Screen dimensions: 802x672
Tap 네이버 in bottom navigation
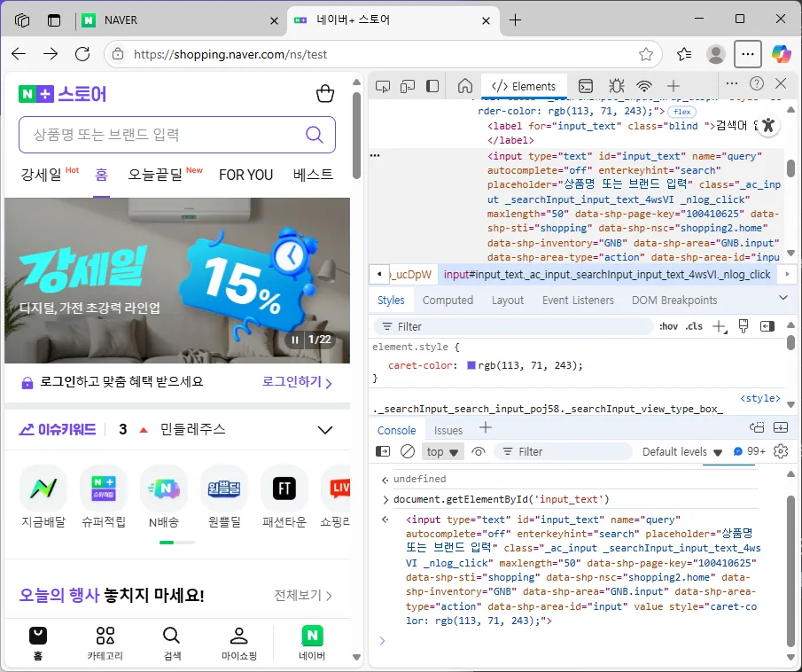point(312,643)
